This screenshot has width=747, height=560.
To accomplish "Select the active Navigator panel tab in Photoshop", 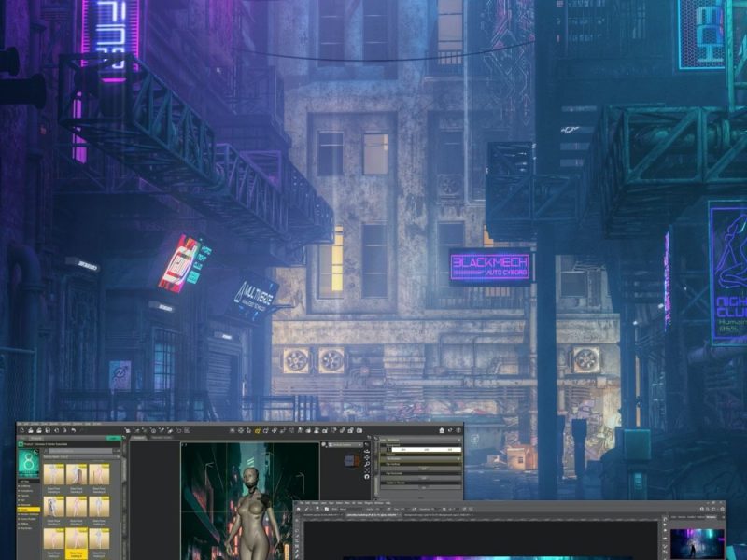I will click(x=712, y=517).
